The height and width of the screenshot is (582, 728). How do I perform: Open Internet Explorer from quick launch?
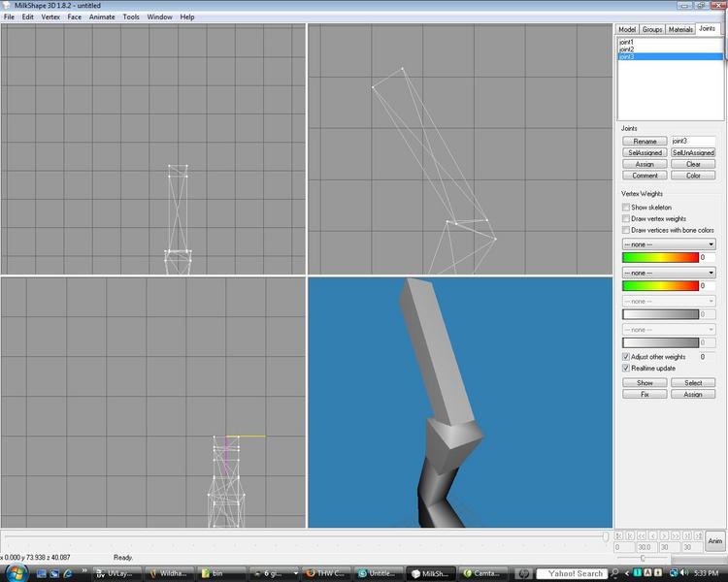point(68,573)
